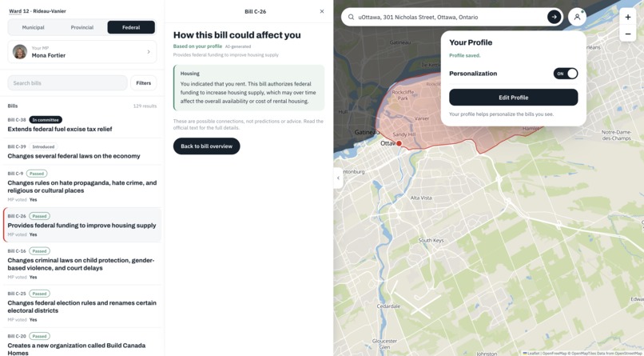The image size is (644, 356).
Task: Open Bill C-25 election rules entry
Action: coord(82,306)
